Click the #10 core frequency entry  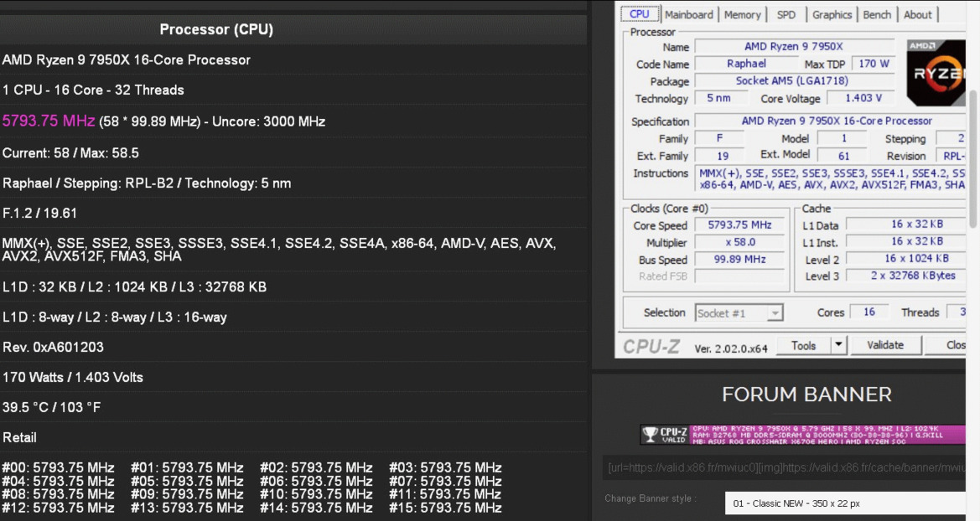click(316, 494)
